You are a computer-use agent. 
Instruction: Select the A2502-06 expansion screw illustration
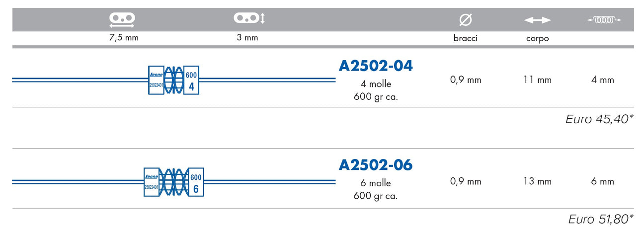[174, 182]
